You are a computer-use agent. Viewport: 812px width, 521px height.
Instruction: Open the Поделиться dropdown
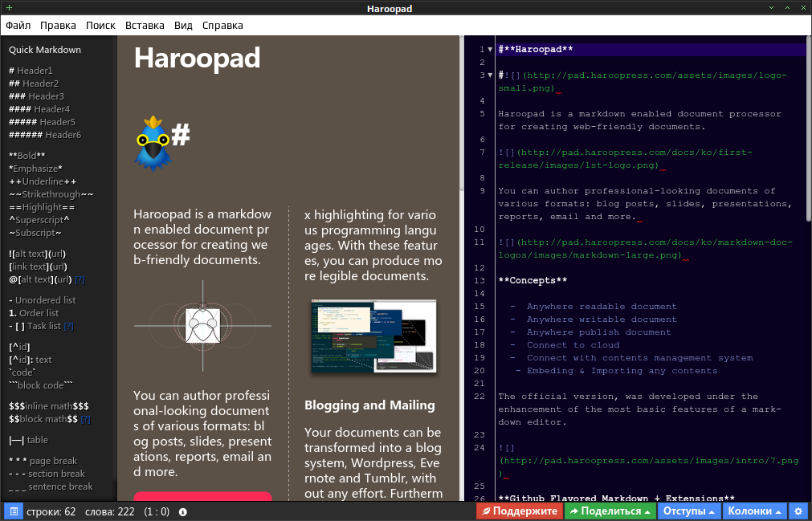pos(610,511)
